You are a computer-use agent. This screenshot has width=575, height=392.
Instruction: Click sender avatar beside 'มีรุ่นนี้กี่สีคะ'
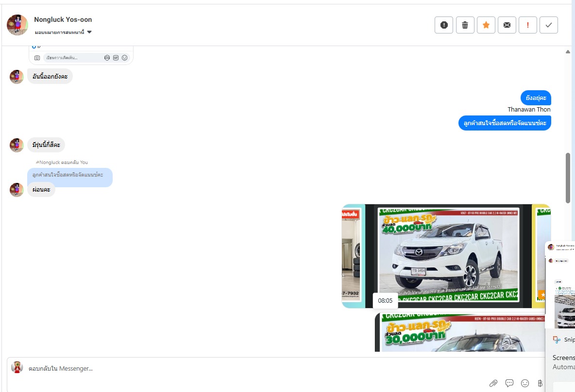[x=17, y=145]
